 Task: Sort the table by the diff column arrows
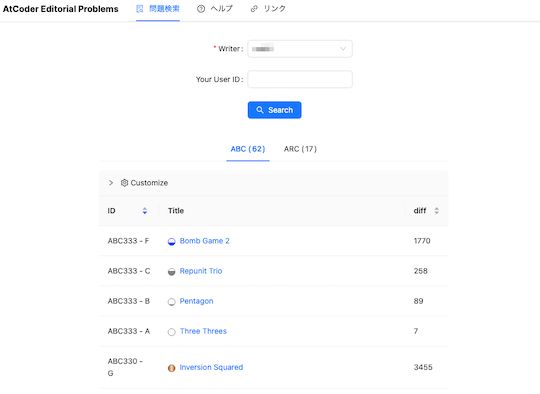coord(436,211)
